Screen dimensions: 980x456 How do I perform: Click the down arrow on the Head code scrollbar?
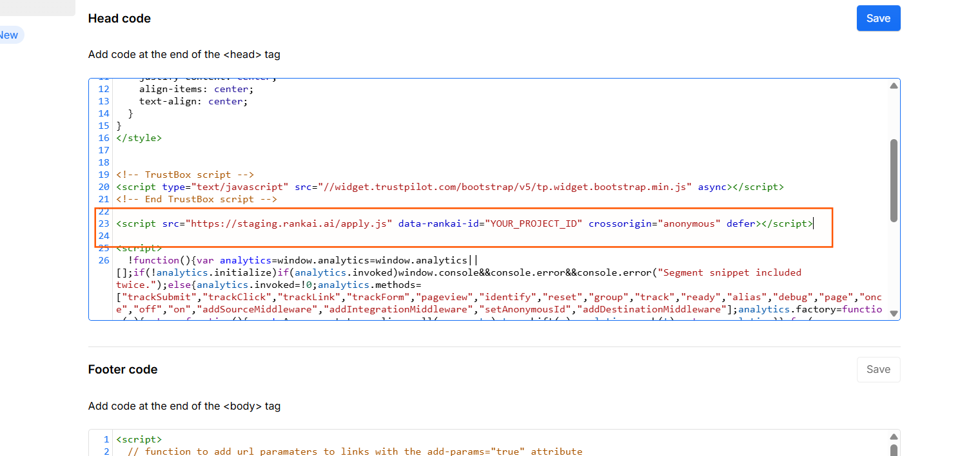pyautogui.click(x=894, y=313)
